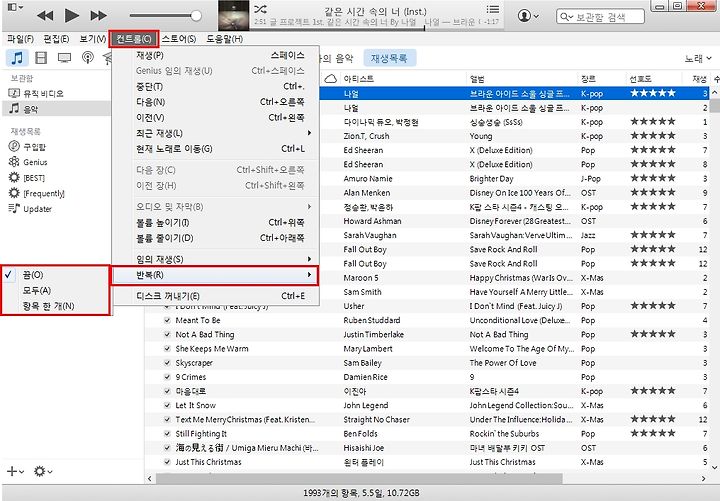720x501 pixels.
Task: Open the 파일(F) menu
Action: [x=21, y=39]
